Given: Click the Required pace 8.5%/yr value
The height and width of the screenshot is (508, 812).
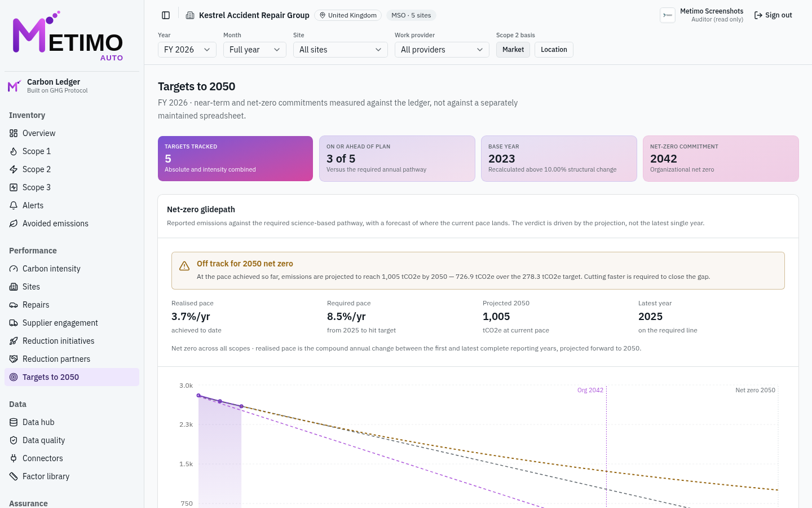Looking at the screenshot, I should (x=346, y=317).
